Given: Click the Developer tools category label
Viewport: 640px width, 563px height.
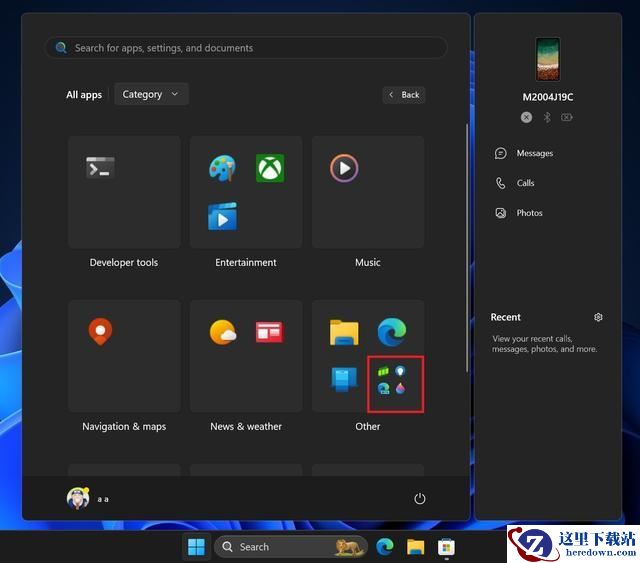Looking at the screenshot, I should click(x=124, y=263).
